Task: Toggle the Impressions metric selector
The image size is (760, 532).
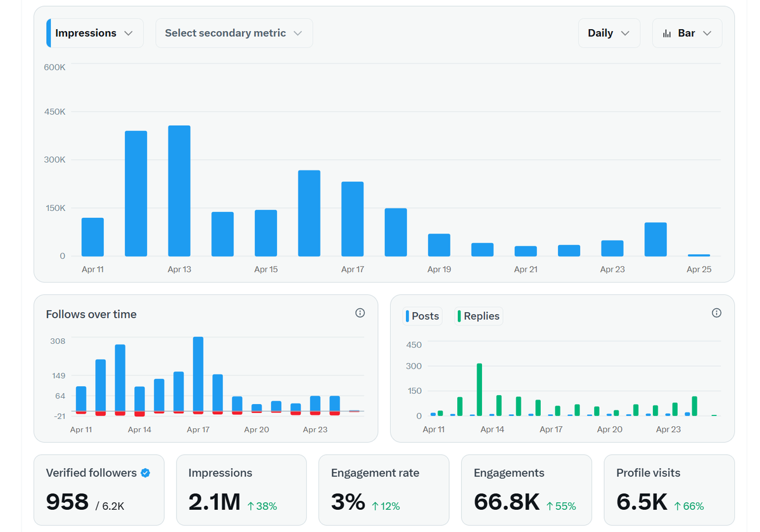Action: pos(92,32)
